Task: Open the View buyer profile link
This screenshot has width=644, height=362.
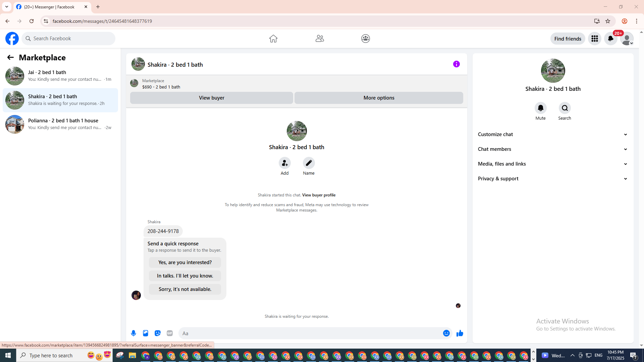Action: (x=319, y=195)
